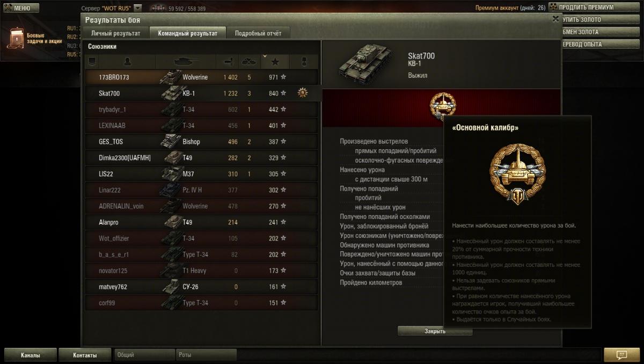Select 173BRO173 Wolverine player row
Viewport: 644px width, 364px height.
click(201, 77)
